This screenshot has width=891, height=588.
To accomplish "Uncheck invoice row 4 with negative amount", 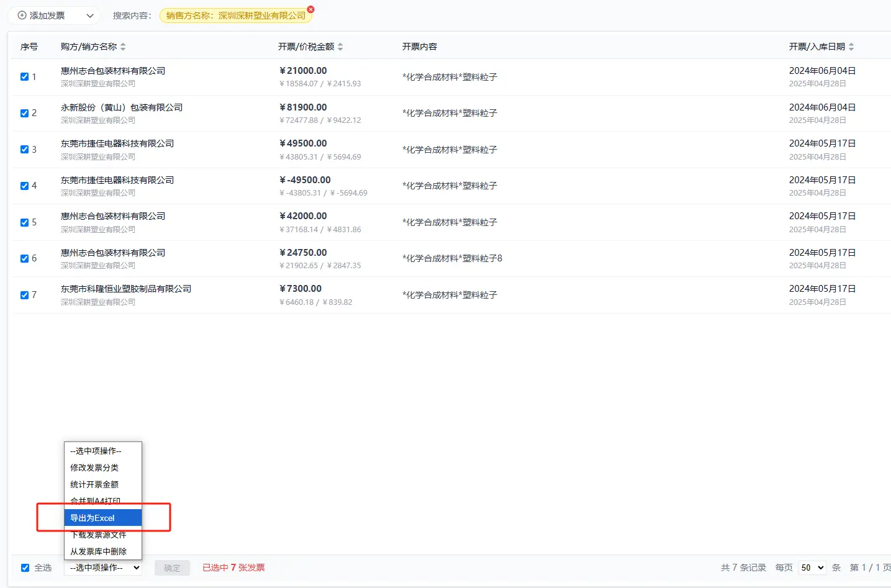I will (25, 186).
